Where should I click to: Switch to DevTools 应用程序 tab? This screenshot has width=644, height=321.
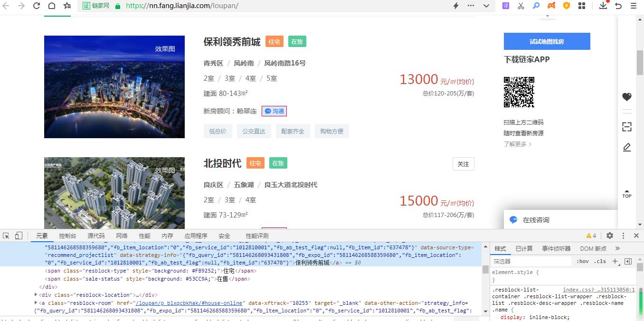[196, 236]
